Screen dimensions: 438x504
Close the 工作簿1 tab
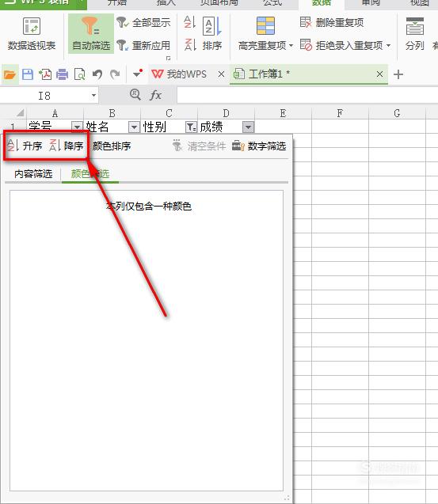[x=379, y=74]
